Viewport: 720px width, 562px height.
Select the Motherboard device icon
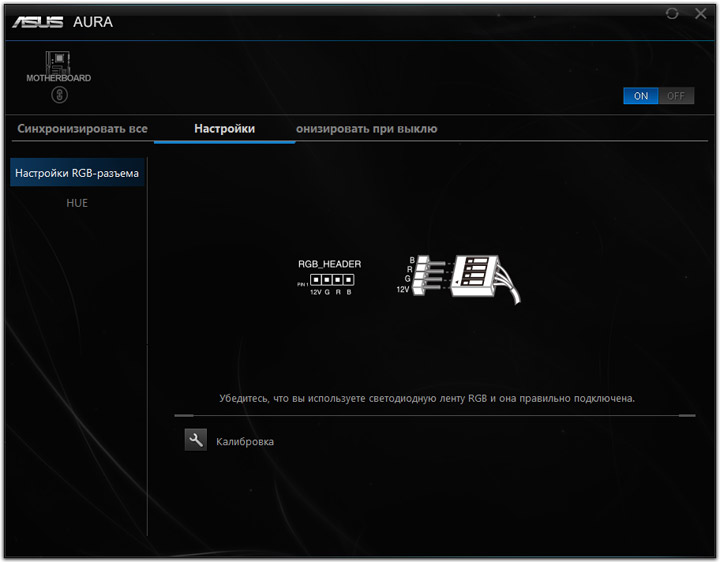pos(58,62)
